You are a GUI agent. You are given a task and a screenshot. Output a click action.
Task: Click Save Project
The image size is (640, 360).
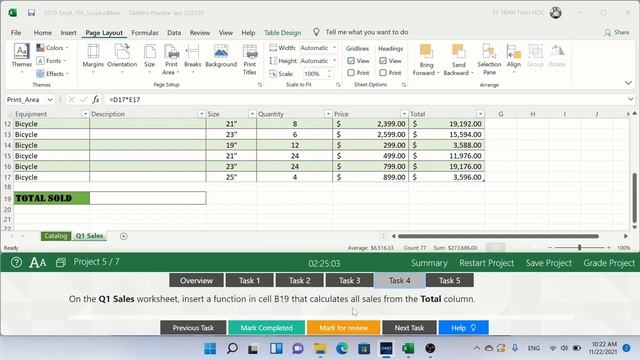click(x=549, y=263)
